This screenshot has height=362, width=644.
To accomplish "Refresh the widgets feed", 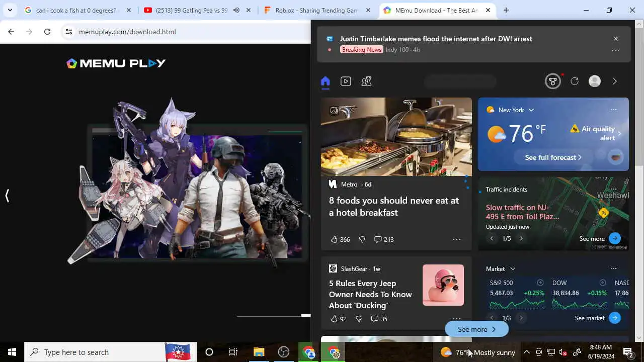I will (575, 81).
